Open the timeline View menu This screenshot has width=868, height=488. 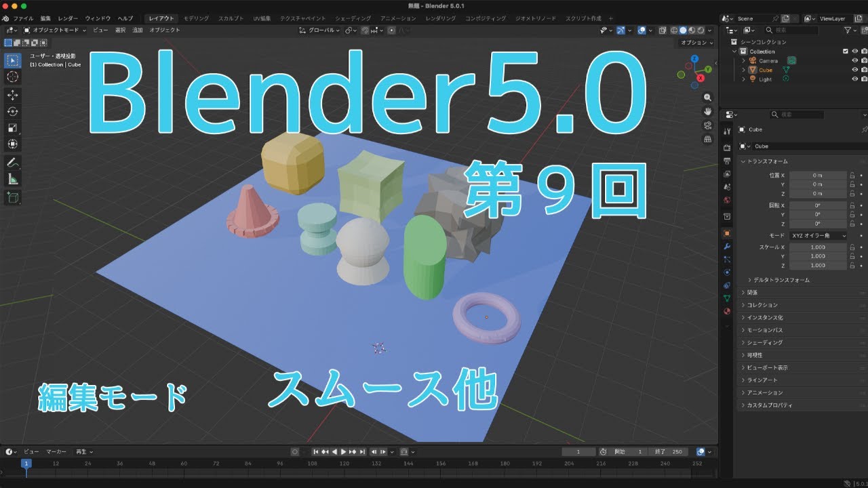tap(32, 451)
